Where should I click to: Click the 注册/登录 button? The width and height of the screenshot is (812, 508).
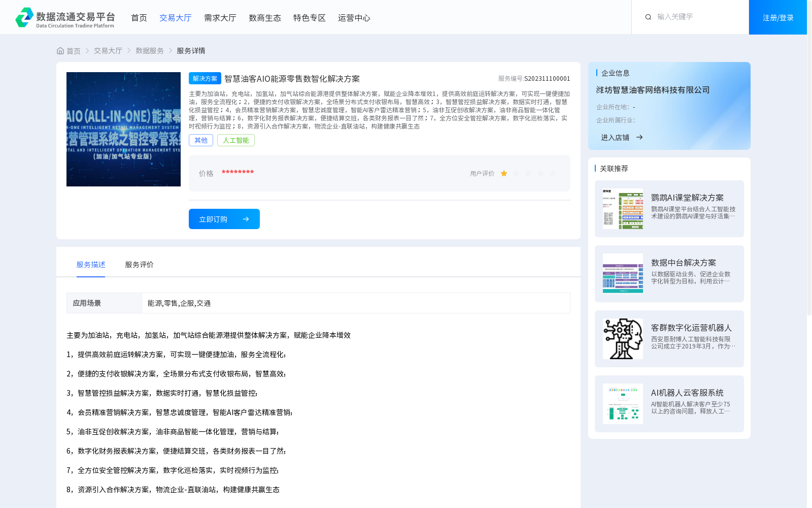(778, 17)
